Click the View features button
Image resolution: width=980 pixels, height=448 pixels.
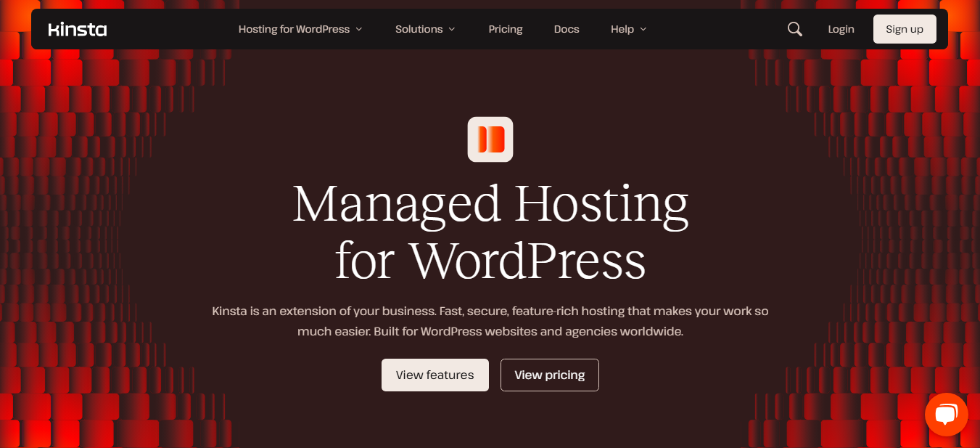click(x=435, y=375)
